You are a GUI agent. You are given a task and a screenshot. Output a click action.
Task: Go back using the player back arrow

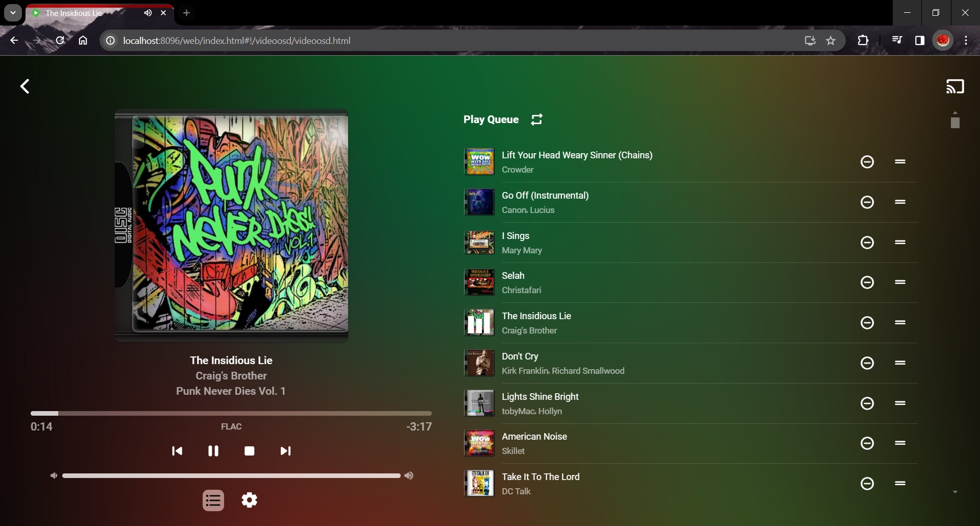pos(24,86)
